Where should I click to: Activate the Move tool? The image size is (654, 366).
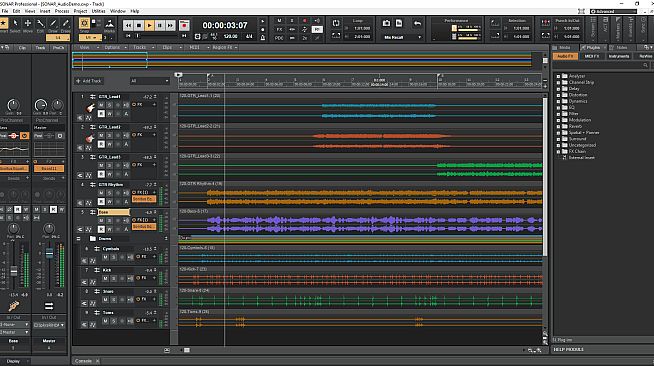tap(28, 23)
